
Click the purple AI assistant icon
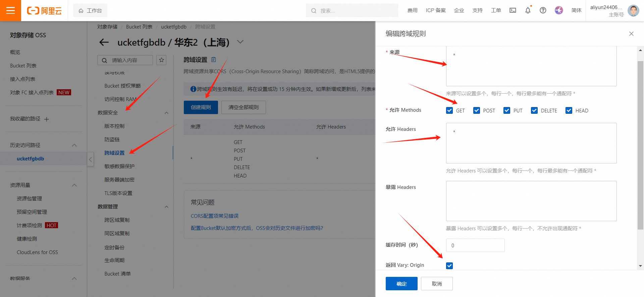tap(559, 10)
